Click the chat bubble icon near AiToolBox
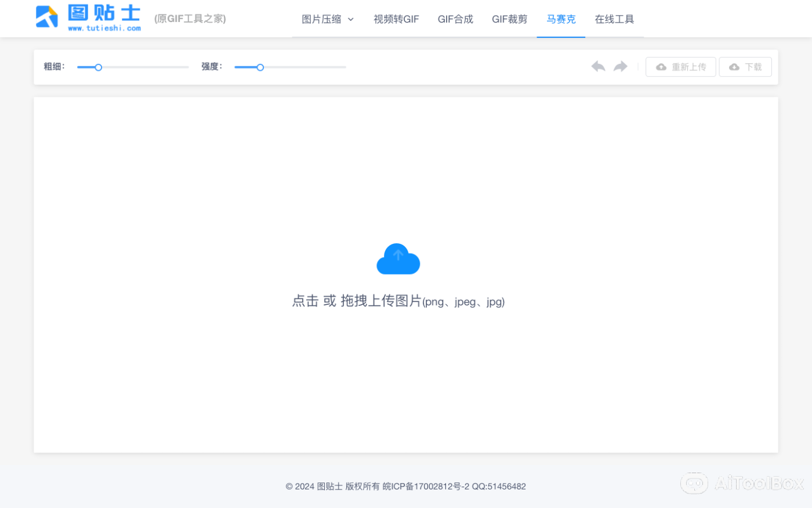Image resolution: width=812 pixels, height=508 pixels. [x=694, y=483]
